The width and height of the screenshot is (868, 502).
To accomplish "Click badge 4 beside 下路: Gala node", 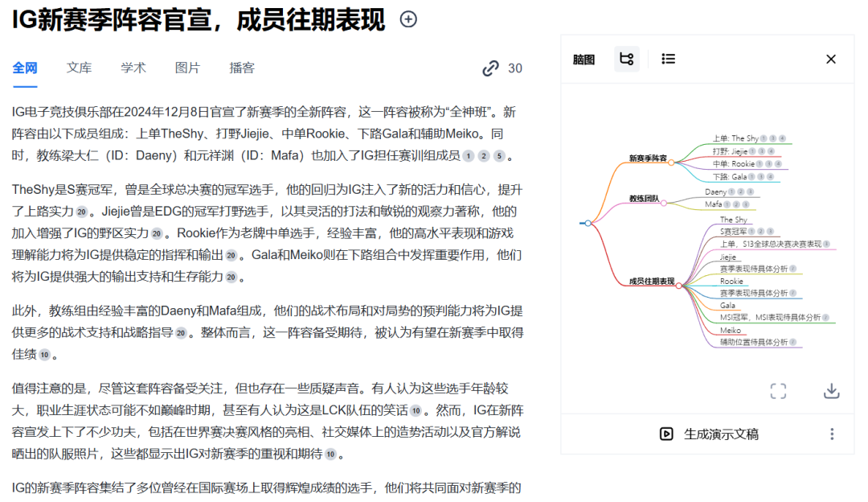I will pos(771,177).
